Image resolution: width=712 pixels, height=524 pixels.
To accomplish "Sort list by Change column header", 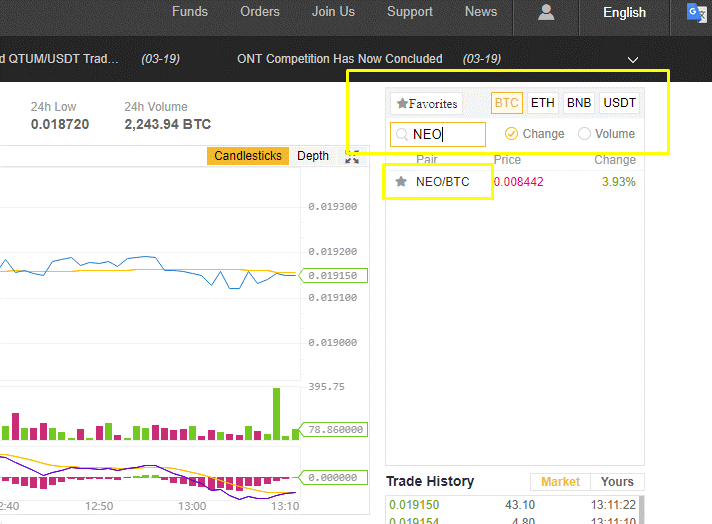I will [x=615, y=160].
